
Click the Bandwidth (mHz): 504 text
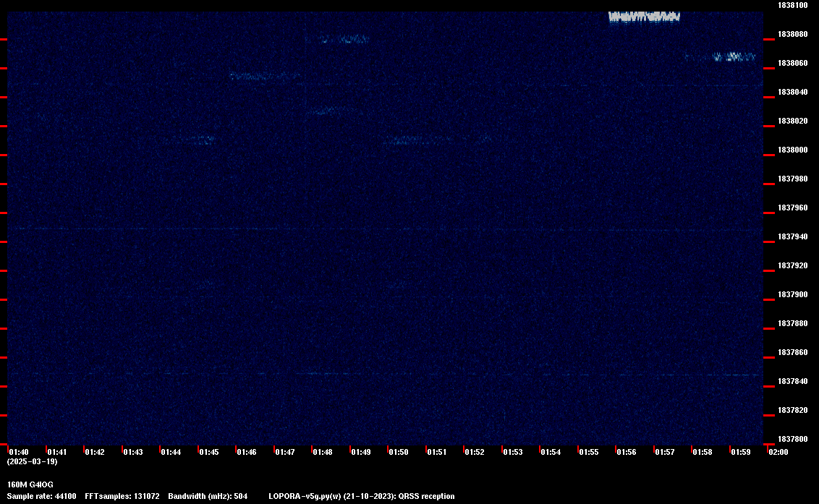[208, 496]
